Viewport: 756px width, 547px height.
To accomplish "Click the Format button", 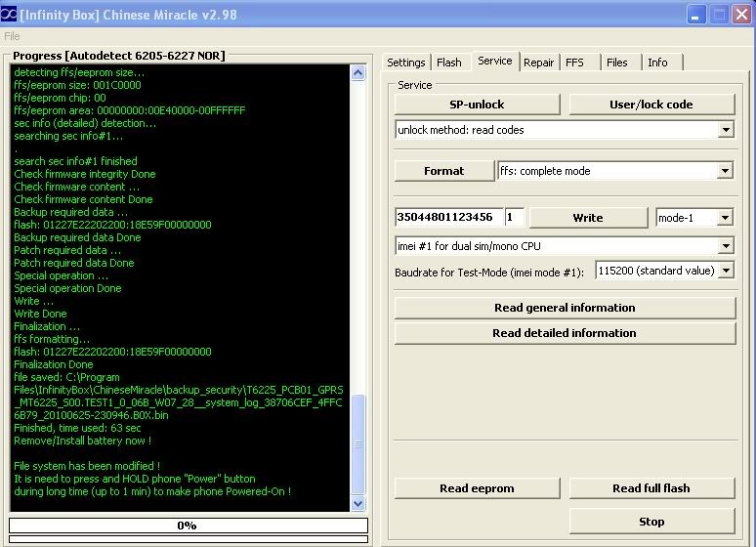I will click(444, 171).
